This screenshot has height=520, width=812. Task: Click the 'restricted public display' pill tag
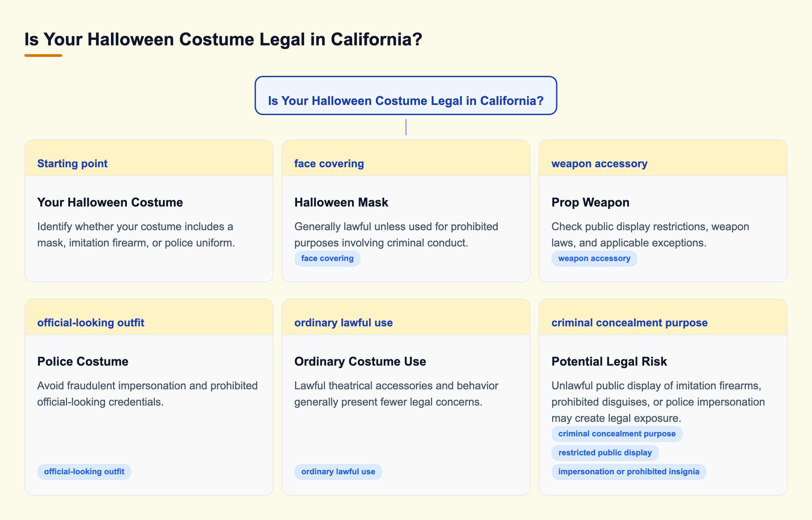tap(605, 453)
